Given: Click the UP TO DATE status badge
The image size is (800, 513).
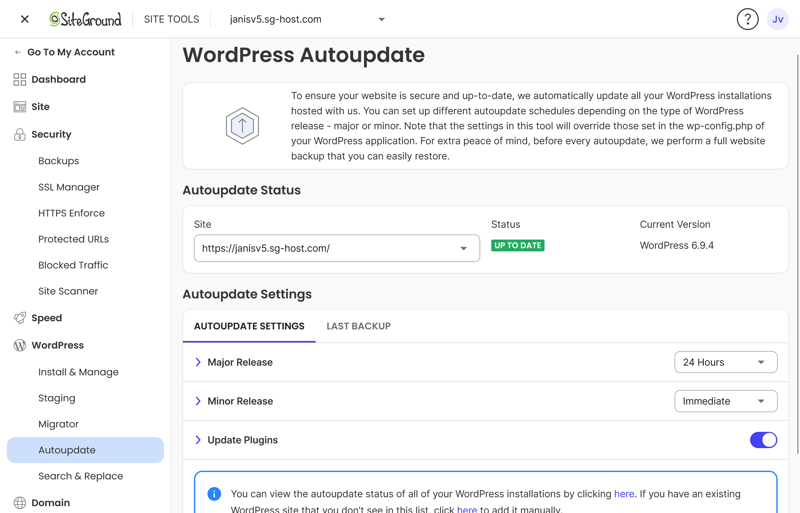Looking at the screenshot, I should (517, 246).
